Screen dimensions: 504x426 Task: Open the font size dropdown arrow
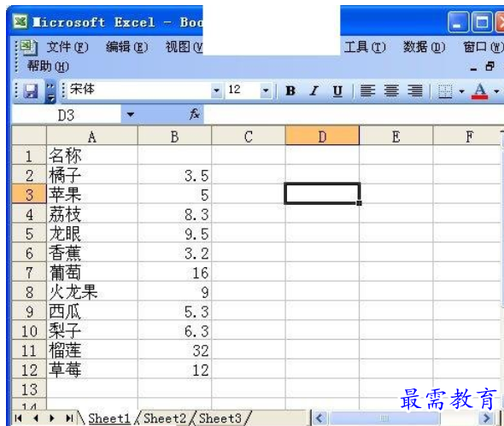tap(266, 90)
